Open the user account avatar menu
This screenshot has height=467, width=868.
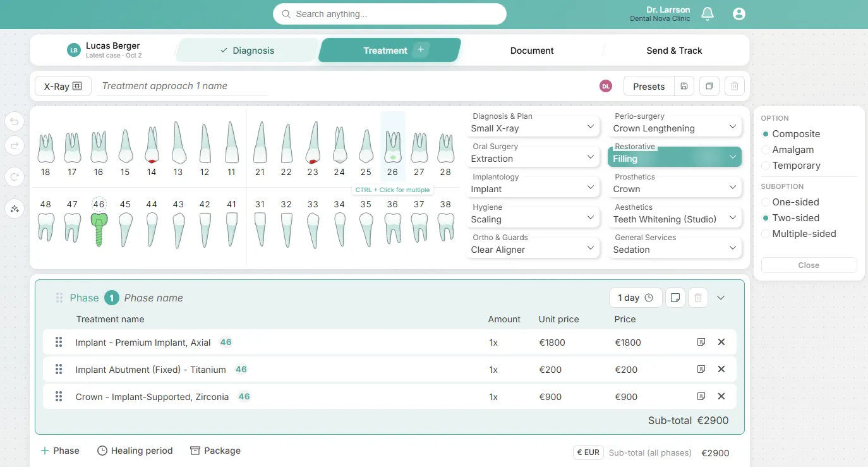(x=739, y=14)
